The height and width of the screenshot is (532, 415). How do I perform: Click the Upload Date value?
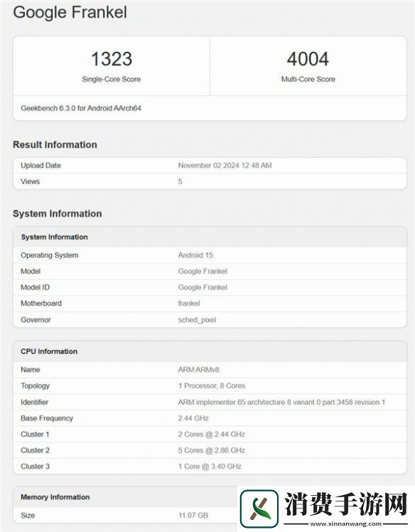(225, 165)
